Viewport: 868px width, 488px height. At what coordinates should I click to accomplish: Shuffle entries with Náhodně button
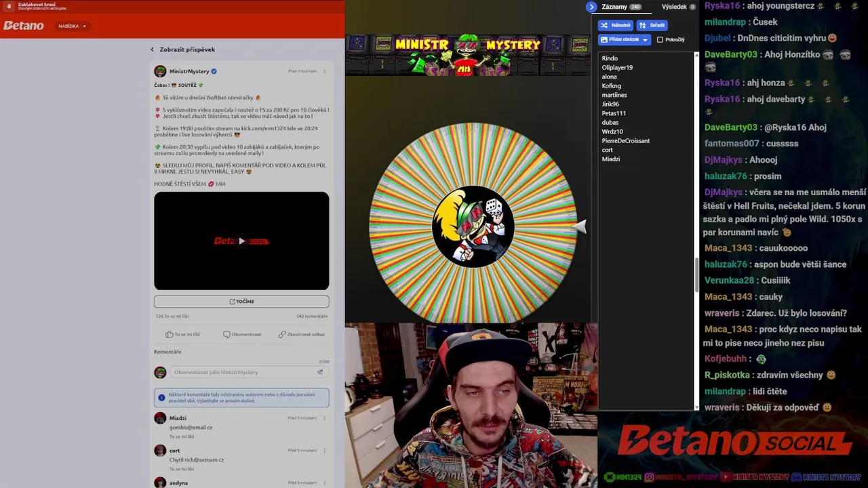[616, 25]
